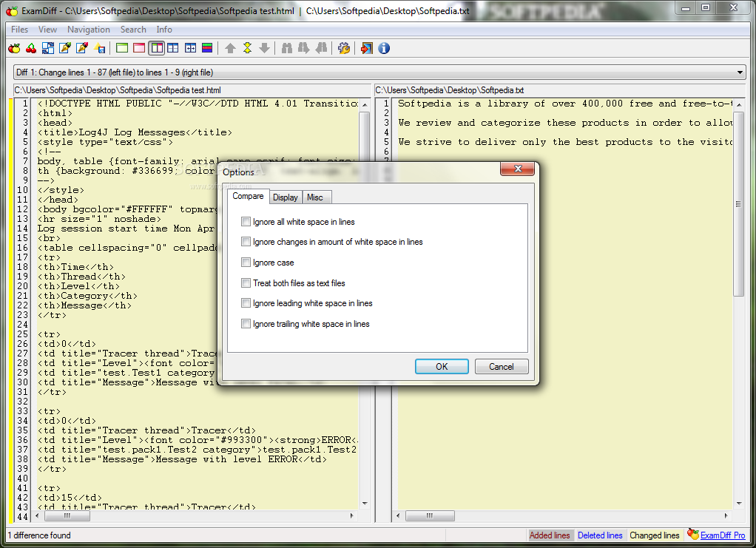Click 'We strive to deliver' line in right pane
This screenshot has width=756, height=548.
[565, 142]
